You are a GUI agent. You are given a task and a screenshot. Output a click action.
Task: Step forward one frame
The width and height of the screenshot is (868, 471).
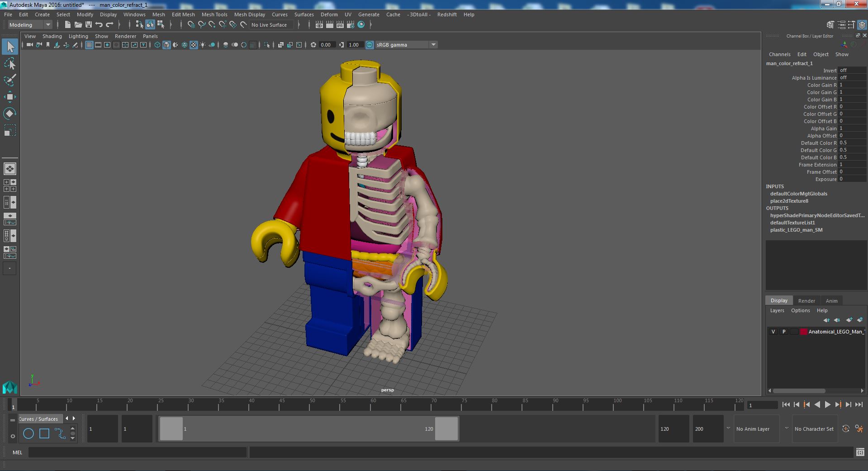[849, 405]
